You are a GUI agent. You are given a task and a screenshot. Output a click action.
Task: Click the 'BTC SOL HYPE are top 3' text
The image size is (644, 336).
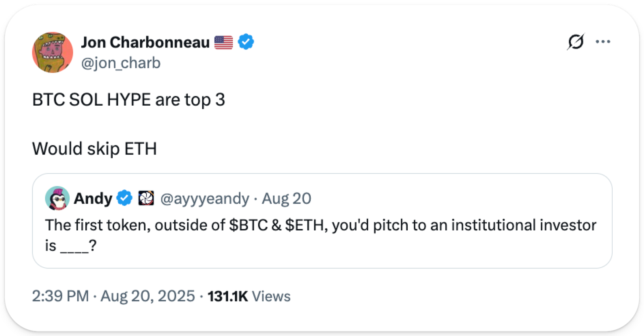coord(128,100)
